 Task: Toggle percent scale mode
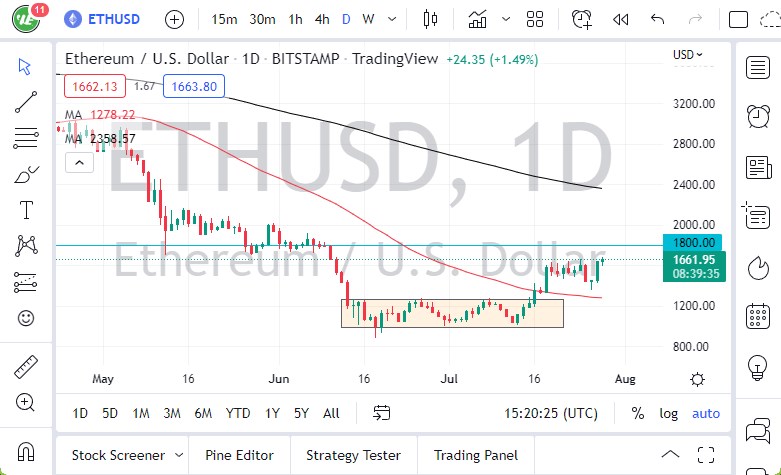[638, 413]
